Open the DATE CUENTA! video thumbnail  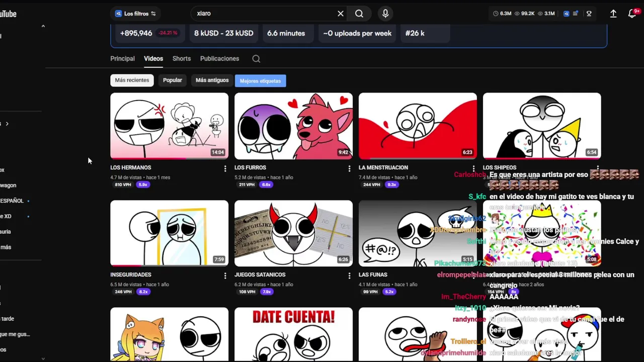point(293,334)
